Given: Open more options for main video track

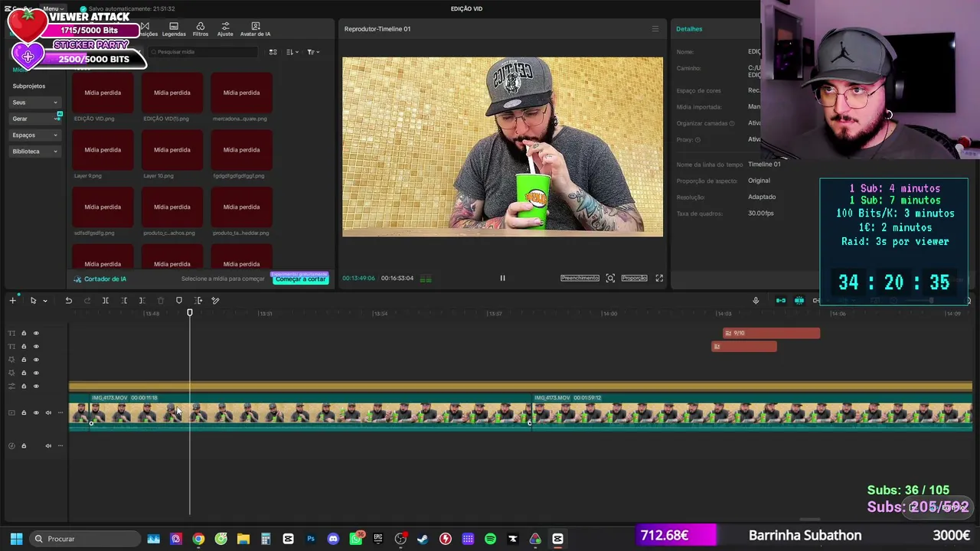Looking at the screenshot, I should click(60, 413).
